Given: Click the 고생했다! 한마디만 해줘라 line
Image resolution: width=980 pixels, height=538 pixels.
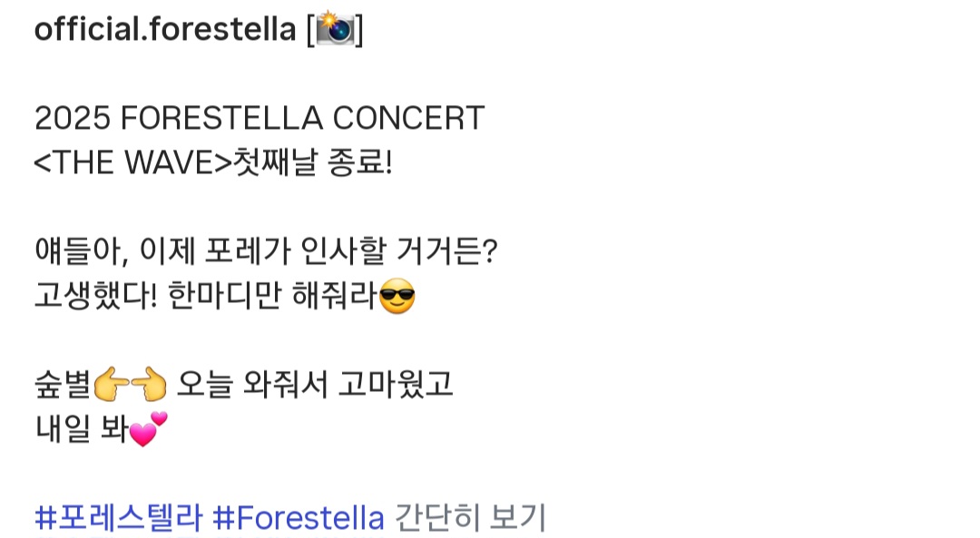Looking at the screenshot, I should click(206, 296).
